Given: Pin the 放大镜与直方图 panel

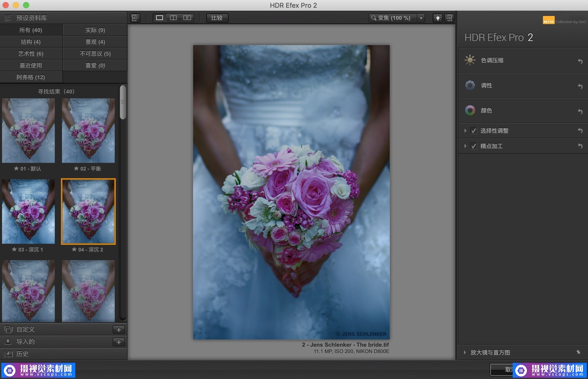Looking at the screenshot, I should point(578,352).
